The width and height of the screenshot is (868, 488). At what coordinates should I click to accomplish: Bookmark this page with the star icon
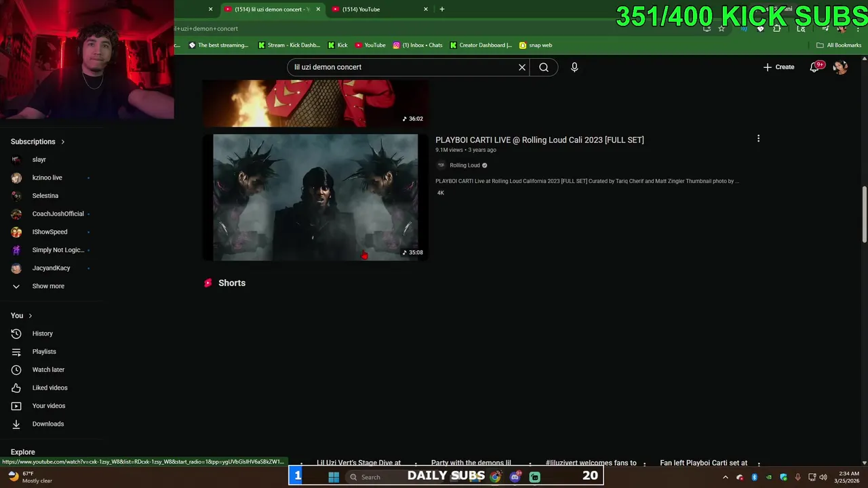click(x=722, y=28)
